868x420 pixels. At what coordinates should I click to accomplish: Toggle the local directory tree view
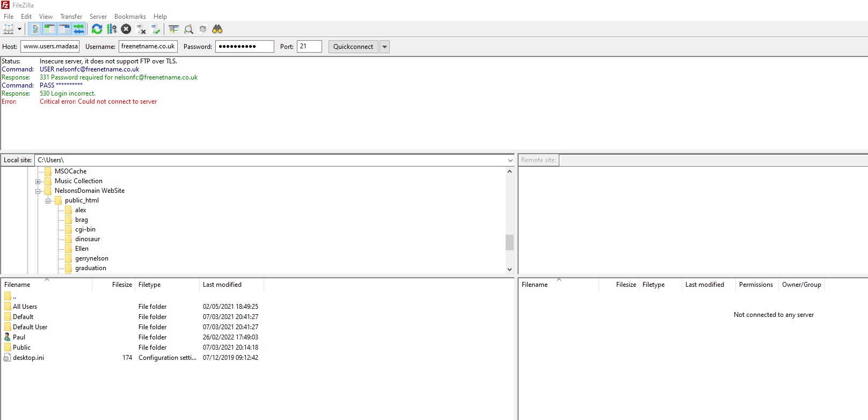pos(49,29)
